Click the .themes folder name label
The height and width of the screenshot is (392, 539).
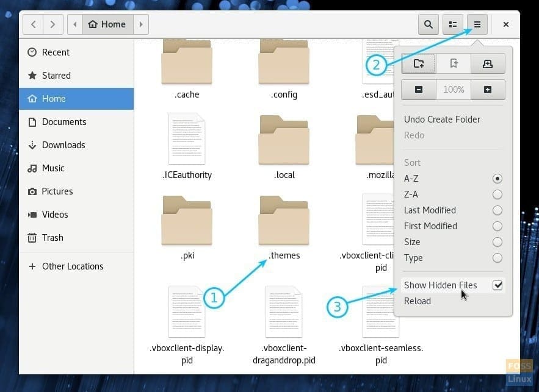pos(284,255)
